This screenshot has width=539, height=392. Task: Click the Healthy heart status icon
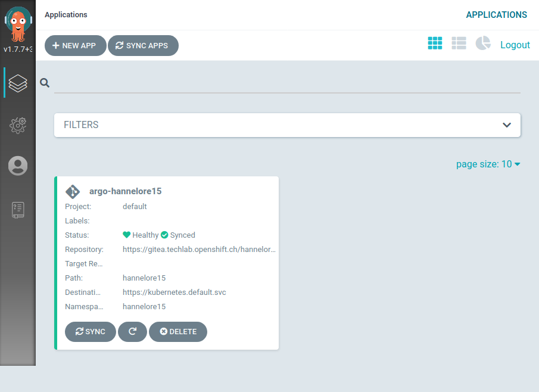click(x=126, y=235)
